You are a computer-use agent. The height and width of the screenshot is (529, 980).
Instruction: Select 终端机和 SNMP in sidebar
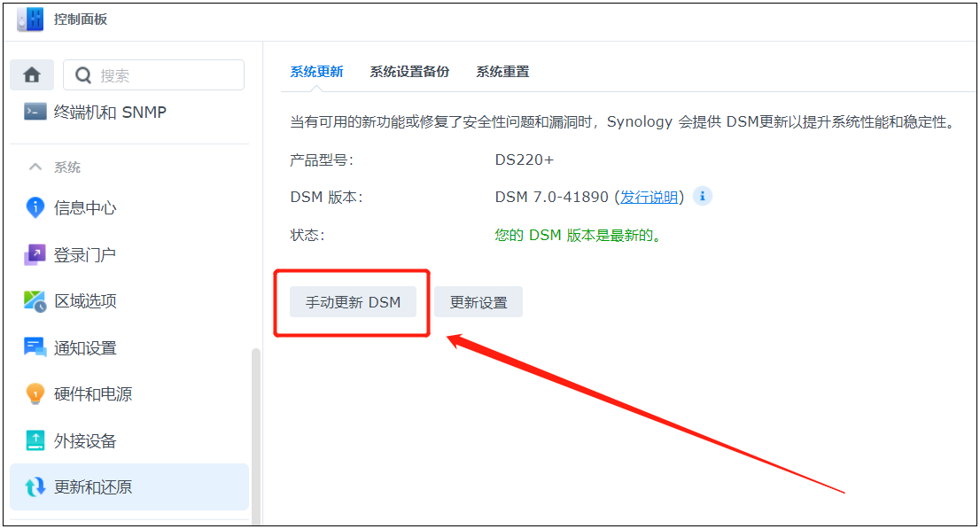point(129,112)
